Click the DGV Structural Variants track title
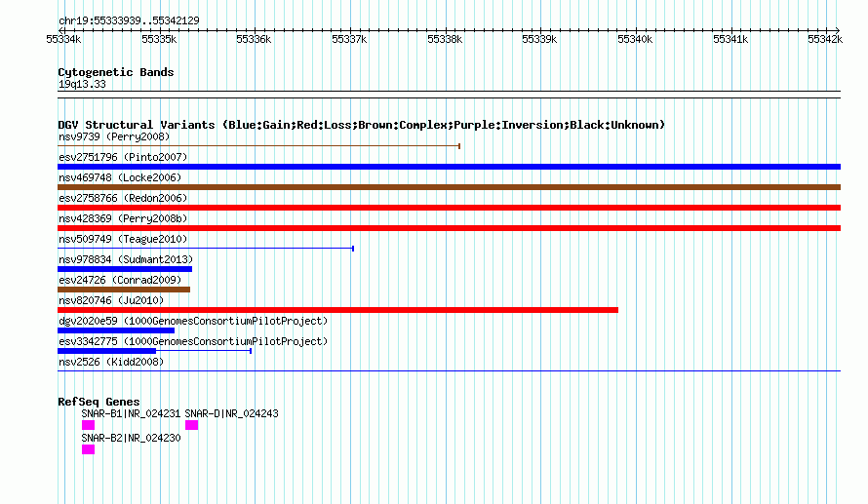This screenshot has height=504, width=868. tap(361, 125)
